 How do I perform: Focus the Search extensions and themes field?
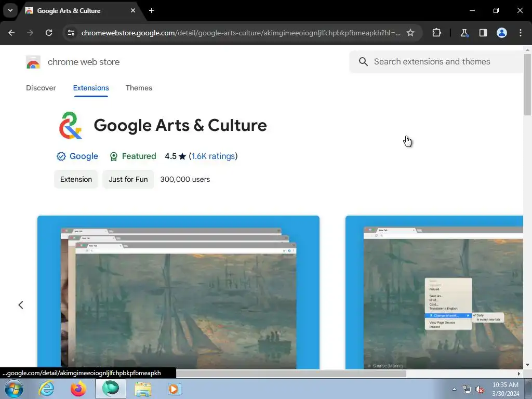[436, 62]
